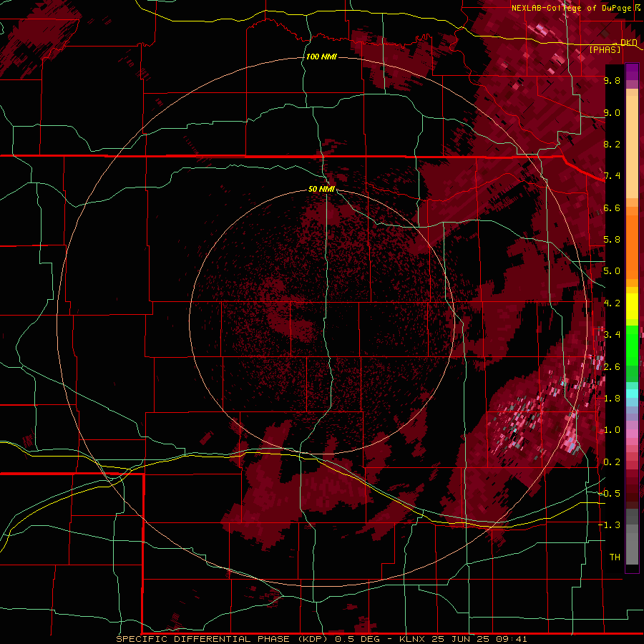This screenshot has height=644, width=644.
Task: Click the 9.0 value on the color scale
Action: pyautogui.click(x=612, y=112)
